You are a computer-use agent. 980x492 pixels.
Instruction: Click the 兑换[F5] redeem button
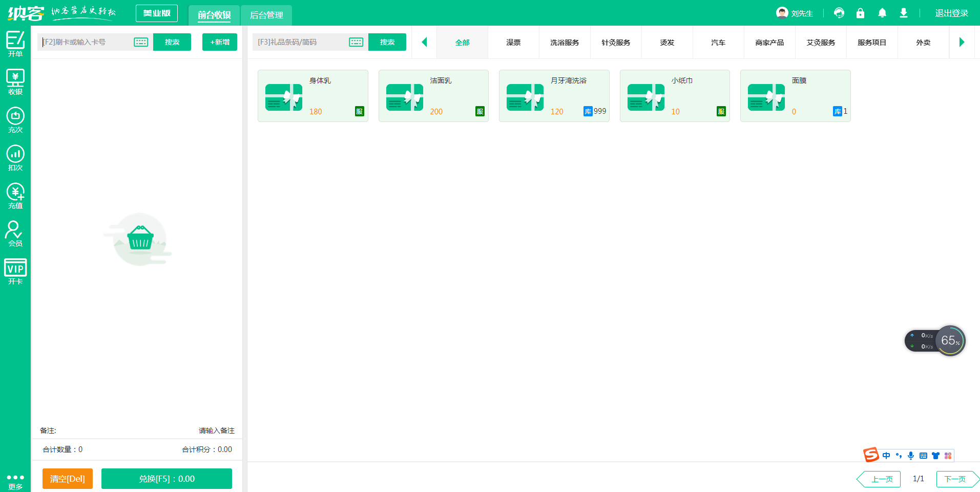166,479
